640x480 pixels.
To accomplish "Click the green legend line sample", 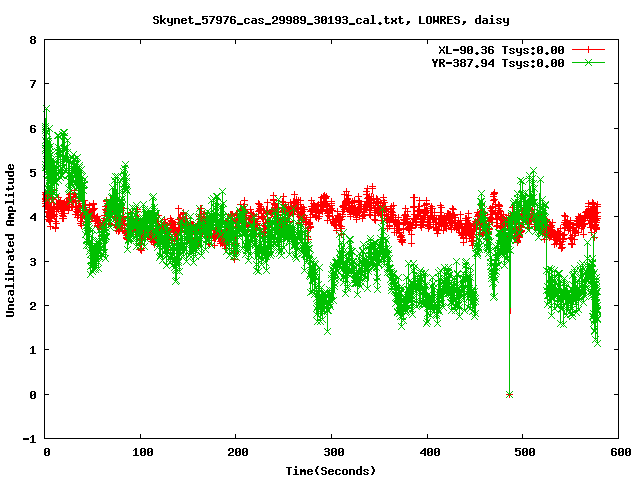I will (588, 62).
